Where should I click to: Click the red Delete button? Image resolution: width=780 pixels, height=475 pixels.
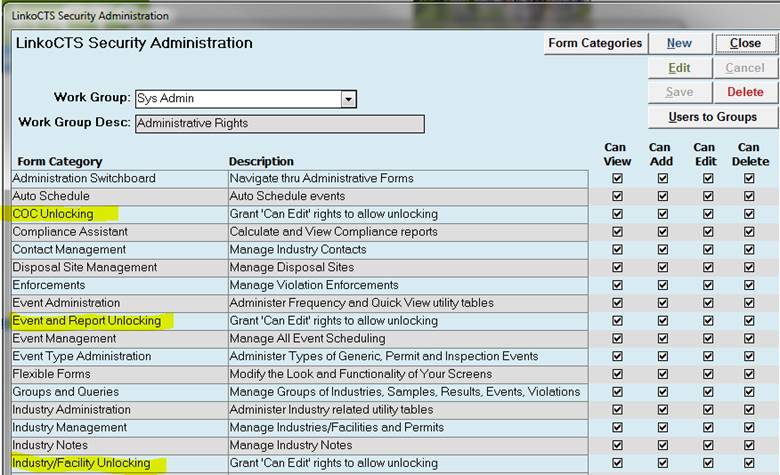pyautogui.click(x=745, y=92)
